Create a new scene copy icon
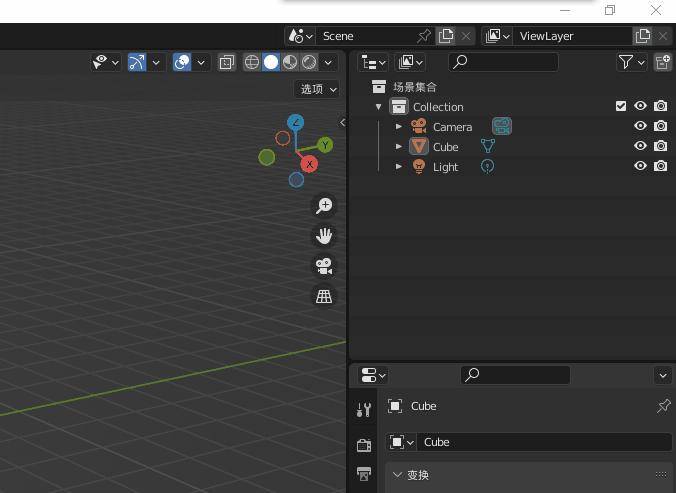 click(446, 36)
